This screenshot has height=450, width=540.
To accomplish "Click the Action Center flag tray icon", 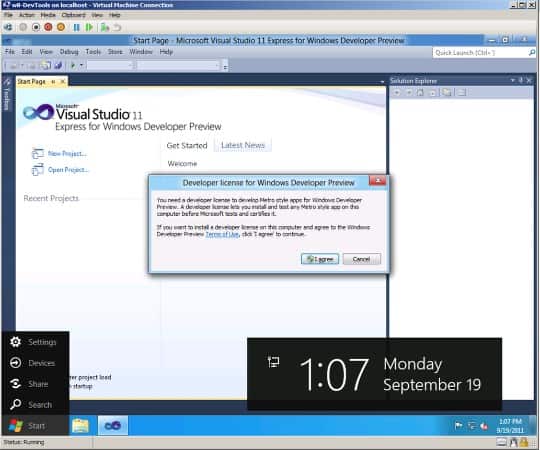I will pyautogui.click(x=458, y=426).
